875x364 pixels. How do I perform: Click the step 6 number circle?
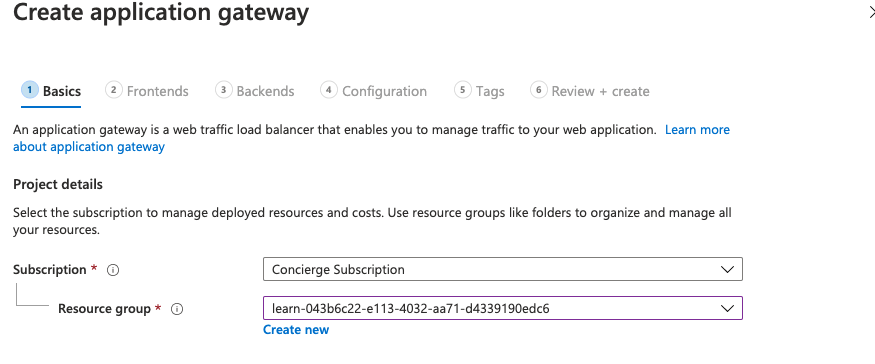539,90
